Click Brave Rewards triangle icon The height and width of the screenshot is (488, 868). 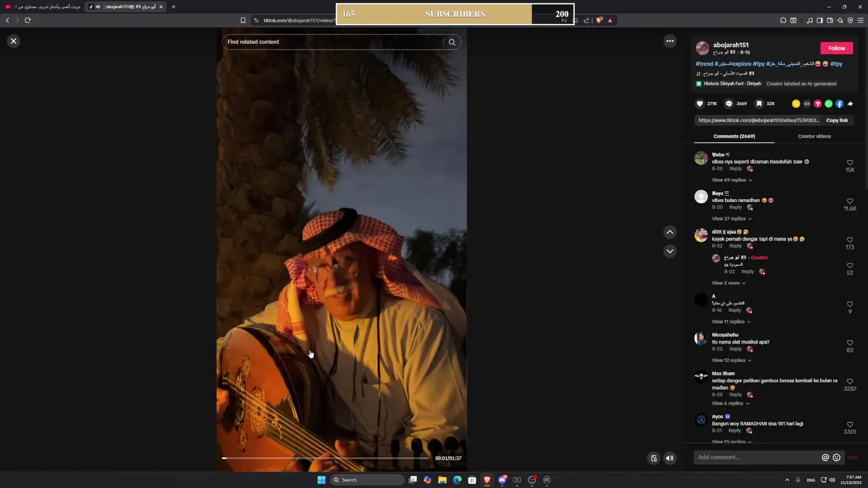[x=610, y=20]
